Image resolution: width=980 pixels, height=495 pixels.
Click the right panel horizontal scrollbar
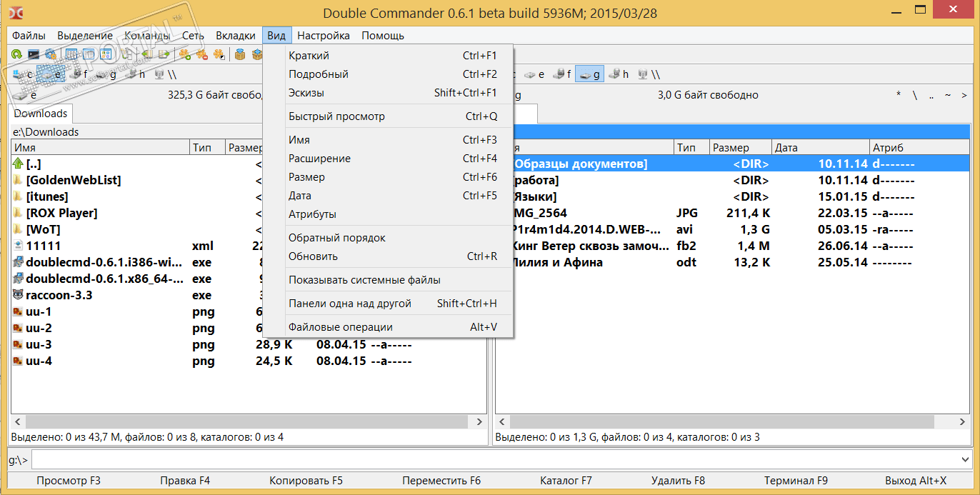point(732,422)
